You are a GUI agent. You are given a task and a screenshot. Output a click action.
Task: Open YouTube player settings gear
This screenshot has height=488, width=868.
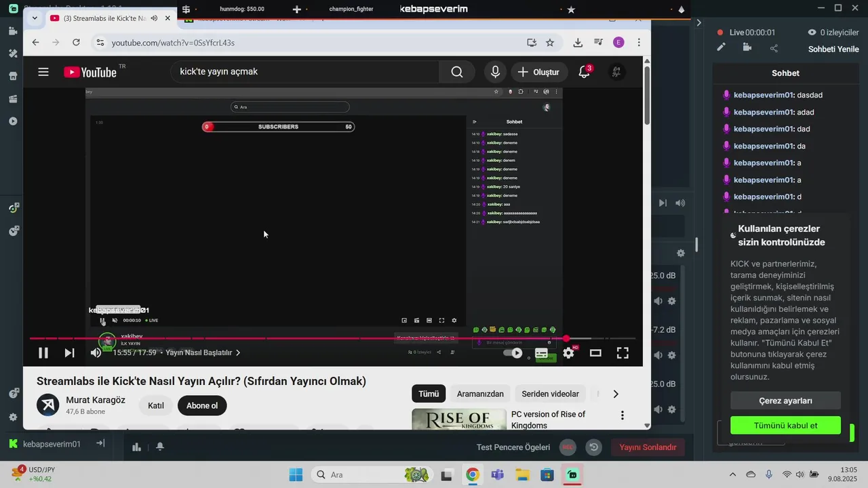(x=568, y=352)
